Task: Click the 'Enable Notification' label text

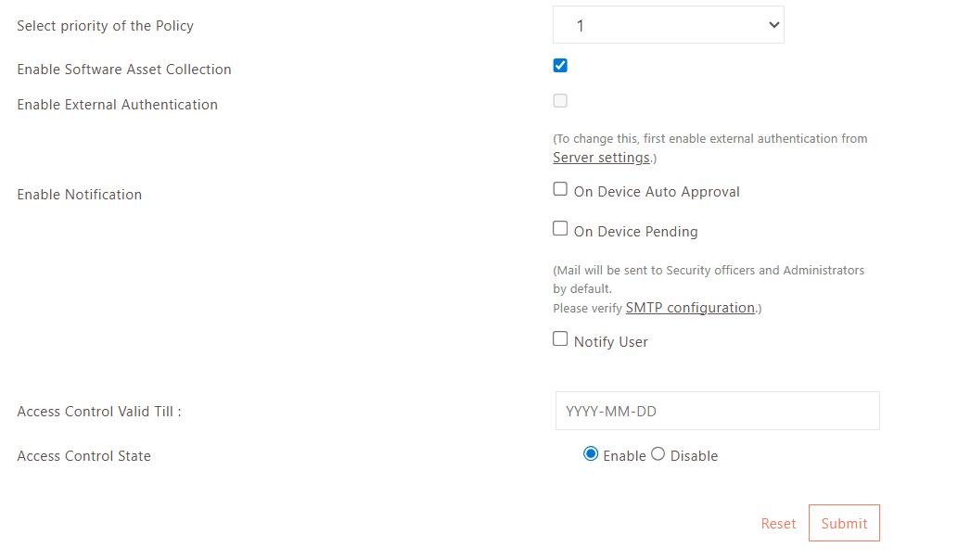Action: point(80,195)
